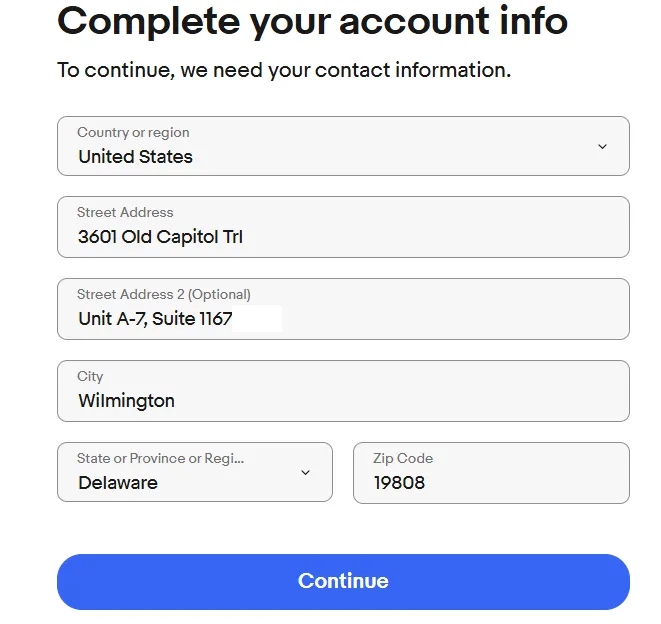Click the "Zip Code" field label
Viewport: 661px width, 624px height.
403,458
